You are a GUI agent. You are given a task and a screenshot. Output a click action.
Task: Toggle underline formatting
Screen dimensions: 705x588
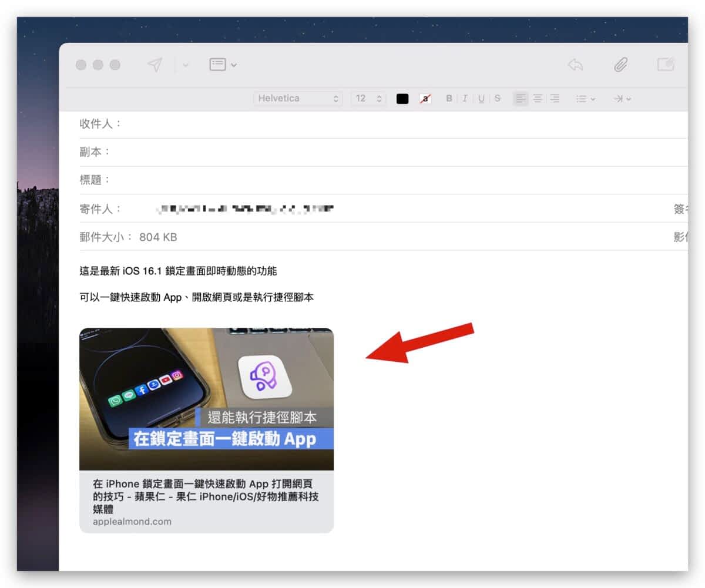481,99
